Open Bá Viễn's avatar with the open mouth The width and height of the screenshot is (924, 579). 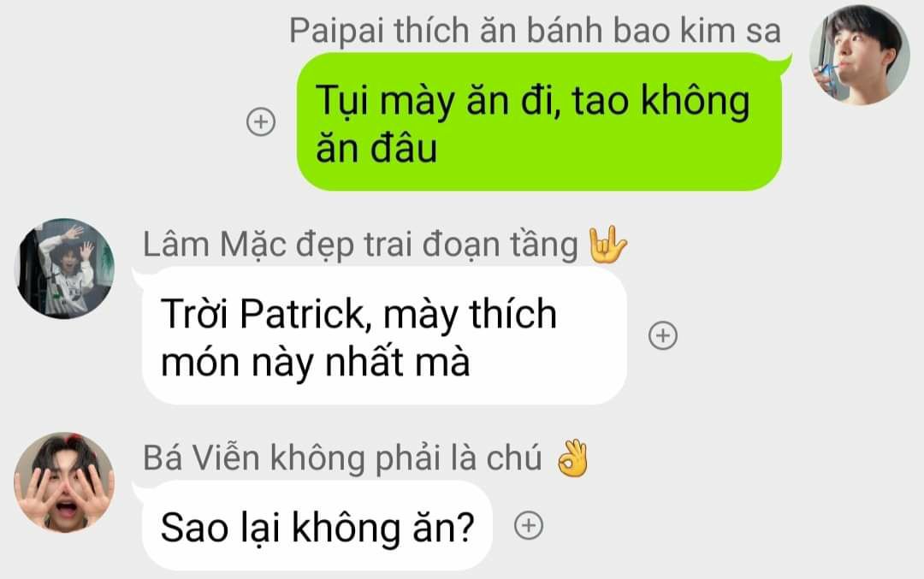64,483
